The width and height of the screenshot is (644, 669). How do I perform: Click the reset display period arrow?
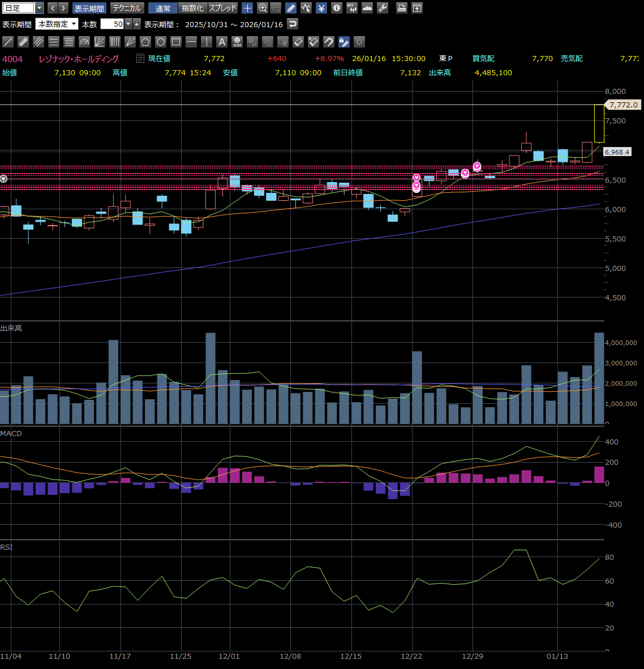point(293,24)
